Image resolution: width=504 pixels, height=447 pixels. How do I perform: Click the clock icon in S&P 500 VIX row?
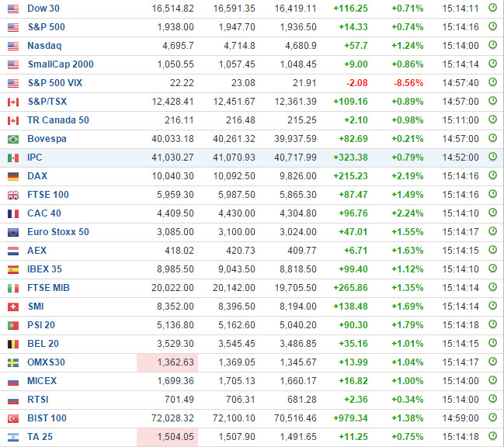(x=492, y=82)
